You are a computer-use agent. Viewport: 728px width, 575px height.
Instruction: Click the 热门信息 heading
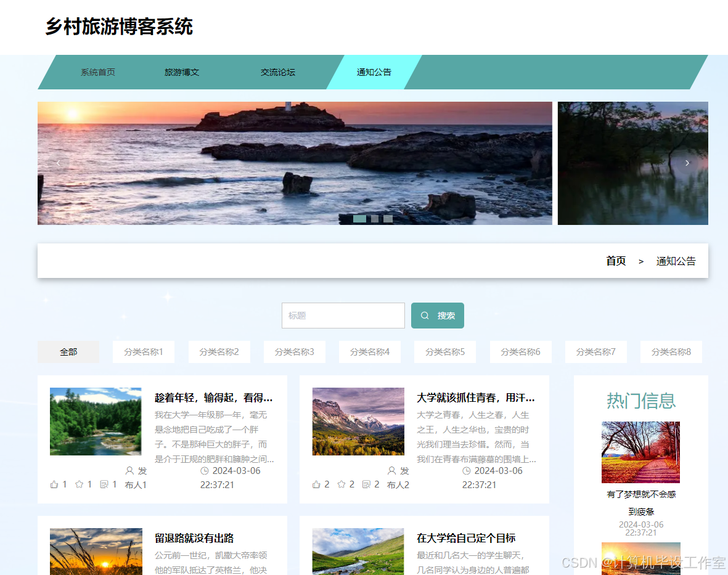(641, 401)
